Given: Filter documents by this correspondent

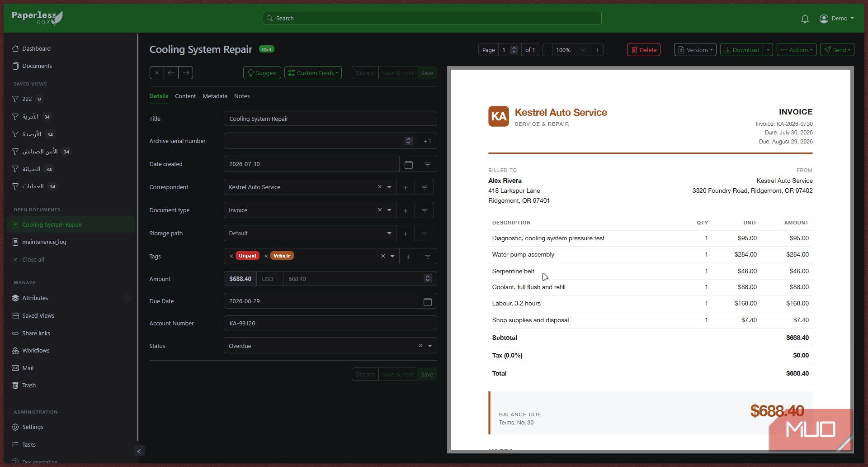Looking at the screenshot, I should point(425,187).
